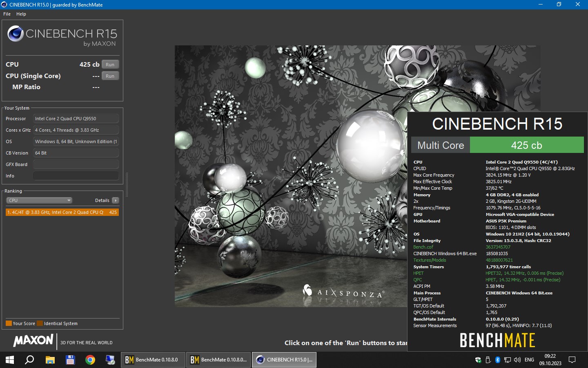Open the Windows Start menu
Screen dimensions: 588x368
tap(10, 360)
